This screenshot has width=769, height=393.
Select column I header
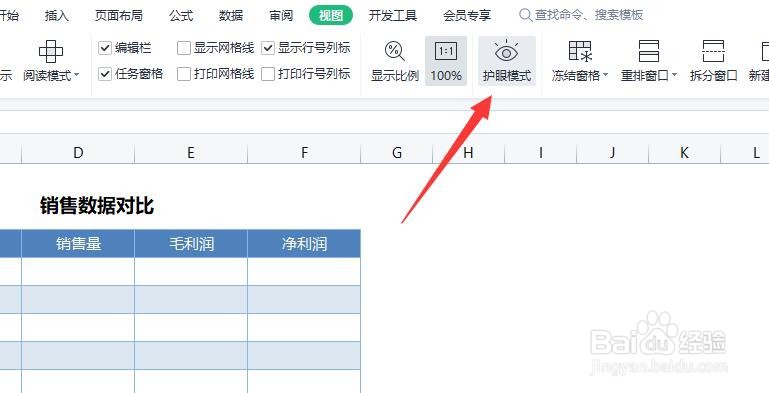540,153
